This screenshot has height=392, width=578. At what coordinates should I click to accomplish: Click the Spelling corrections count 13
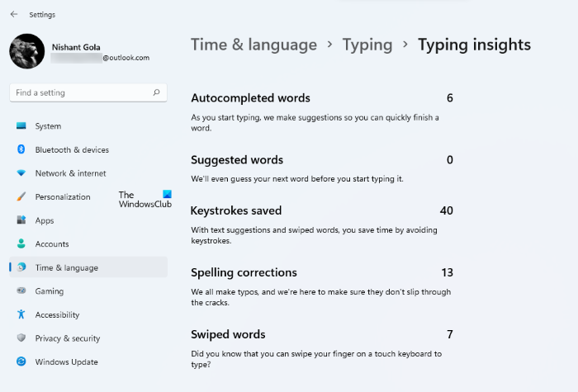(x=448, y=272)
